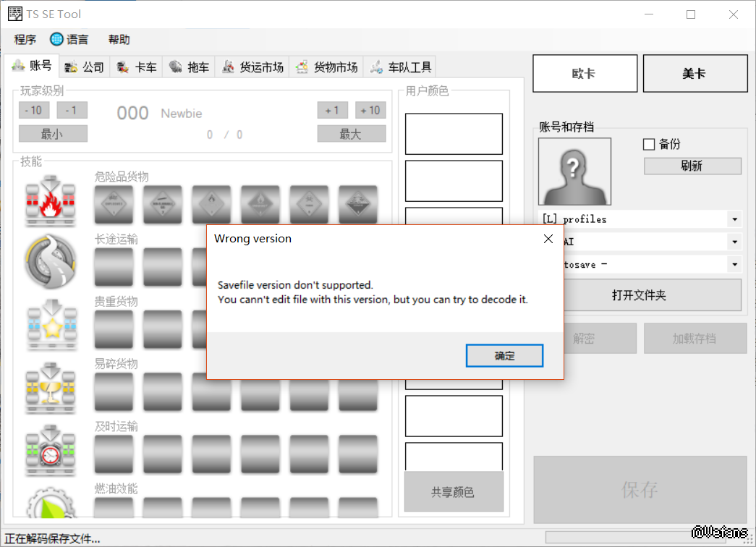The width and height of the screenshot is (756, 547).
Task: Set 贵重货物 skill to level two
Action: [x=163, y=329]
